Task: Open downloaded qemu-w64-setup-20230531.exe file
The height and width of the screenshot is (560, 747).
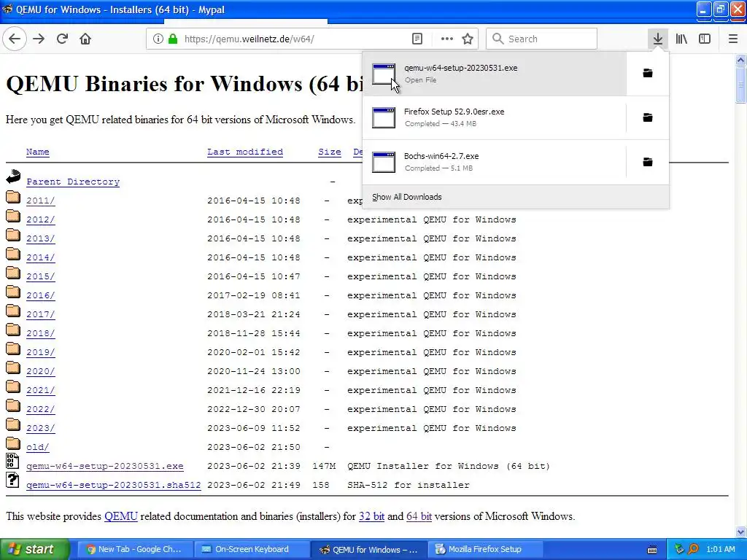Action: (x=495, y=74)
